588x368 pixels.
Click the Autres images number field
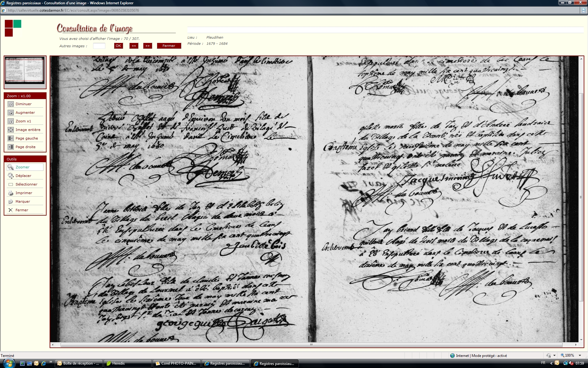[x=99, y=46]
